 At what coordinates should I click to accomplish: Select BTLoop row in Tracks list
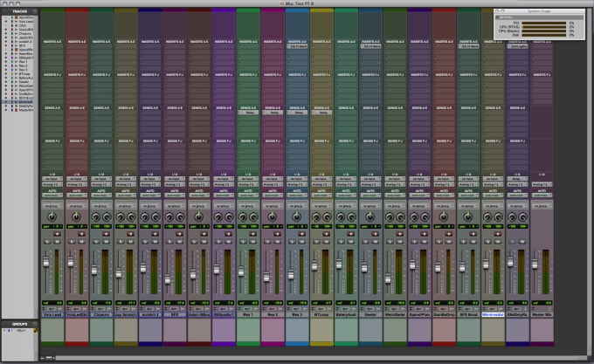point(25,74)
